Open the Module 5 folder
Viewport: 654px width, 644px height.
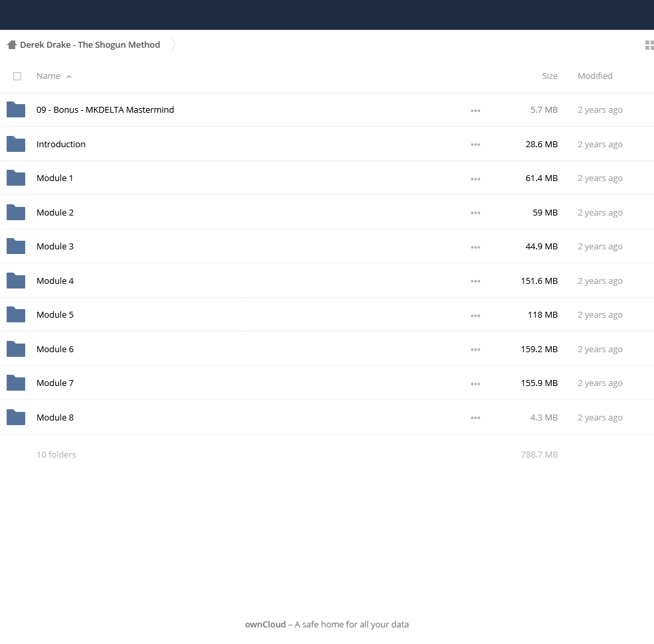tap(55, 315)
